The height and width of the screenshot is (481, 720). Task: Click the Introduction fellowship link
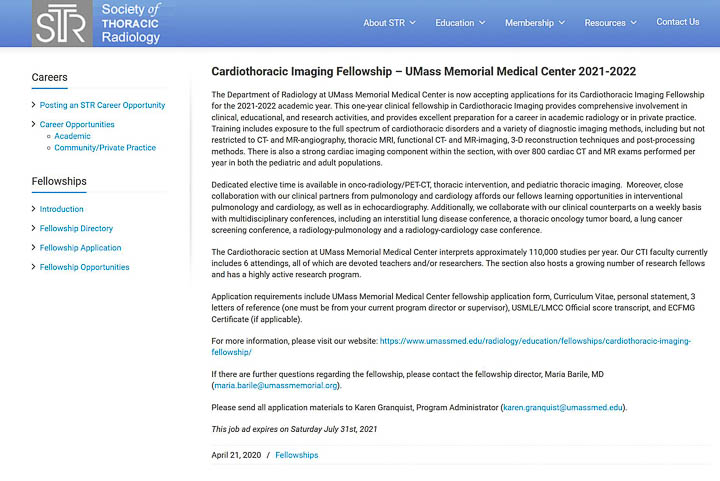[x=61, y=210]
